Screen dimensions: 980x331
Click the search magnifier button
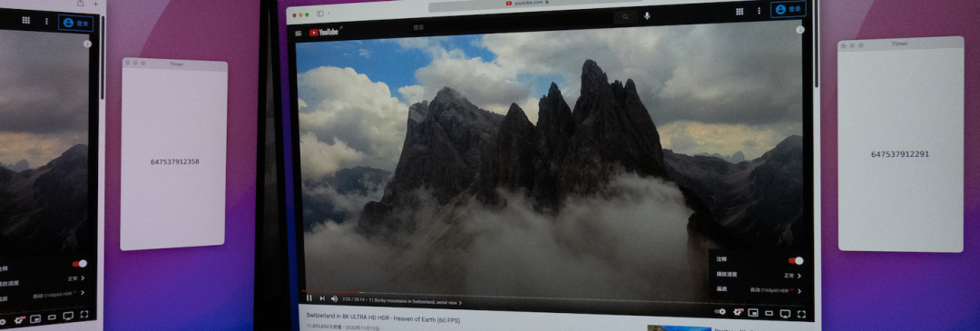[x=625, y=17]
